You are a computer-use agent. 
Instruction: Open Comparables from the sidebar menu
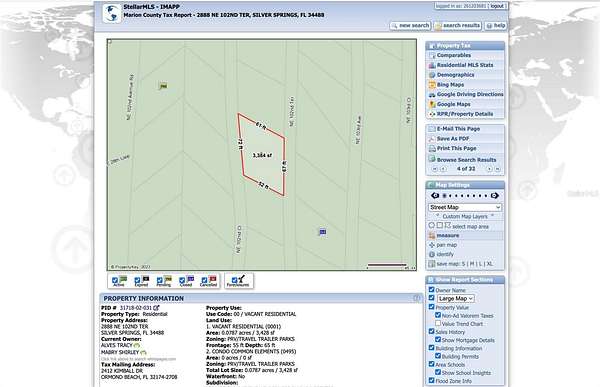click(453, 55)
